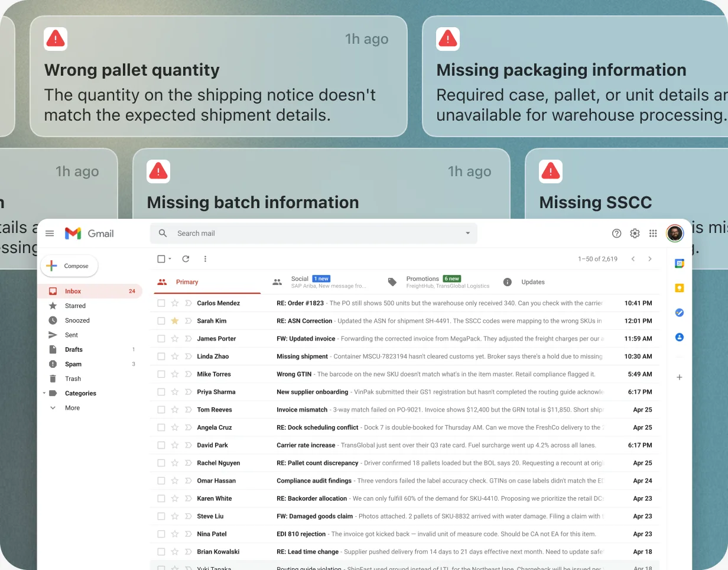728x570 pixels.
Task: Show advanced search options dropdown
Action: (x=467, y=234)
